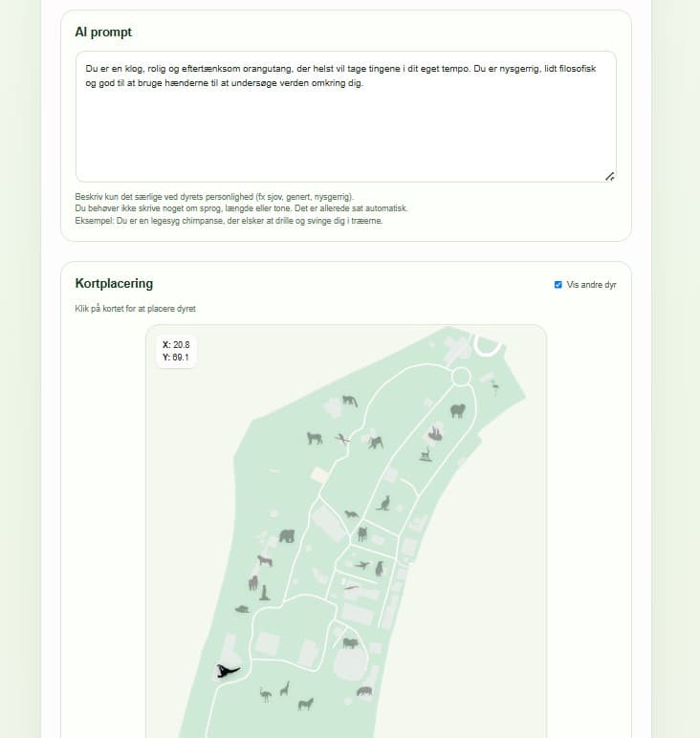Select the meerkat icon standing upright

point(265,593)
